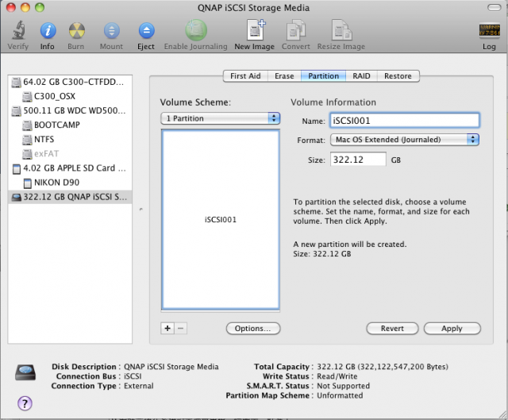The width and height of the screenshot is (508, 420).
Task: Click the Revert button
Action: click(392, 328)
